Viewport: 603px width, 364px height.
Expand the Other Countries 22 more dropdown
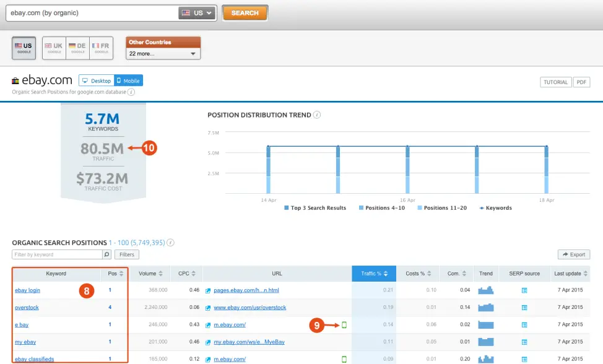(163, 53)
